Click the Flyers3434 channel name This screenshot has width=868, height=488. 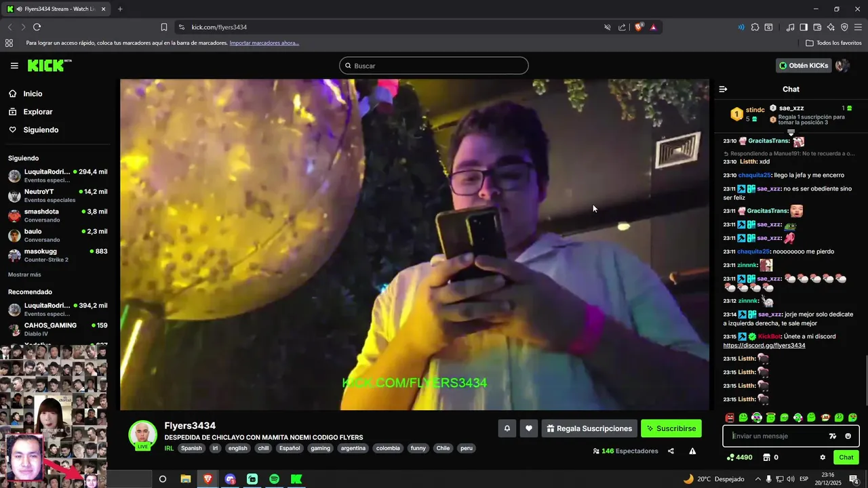tap(190, 426)
